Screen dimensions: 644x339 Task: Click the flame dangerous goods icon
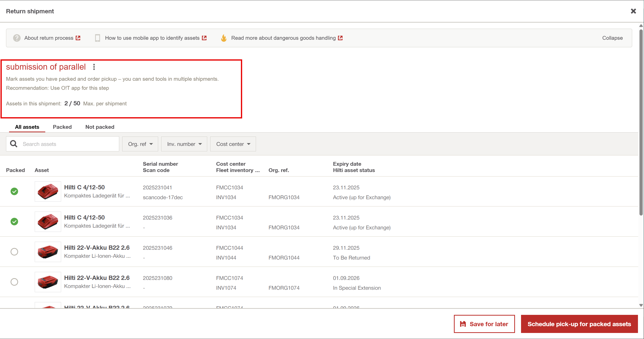tap(224, 38)
